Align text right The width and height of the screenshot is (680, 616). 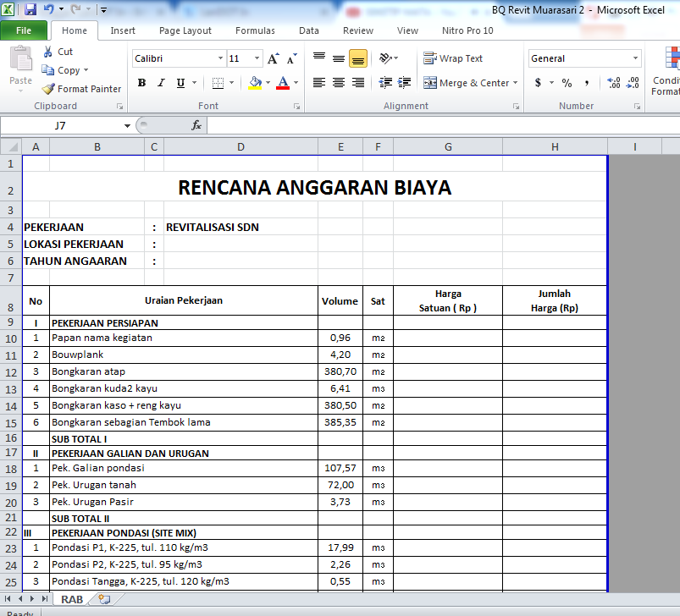358,83
